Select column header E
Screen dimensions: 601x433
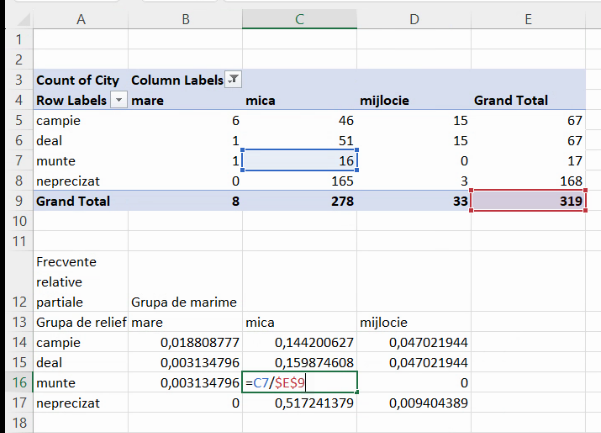click(529, 19)
